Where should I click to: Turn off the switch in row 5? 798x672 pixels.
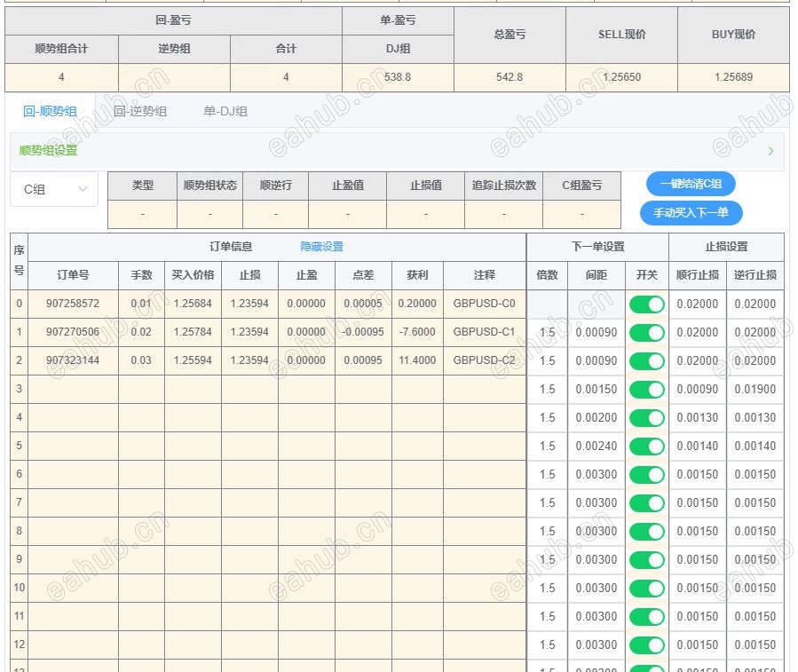(x=646, y=446)
